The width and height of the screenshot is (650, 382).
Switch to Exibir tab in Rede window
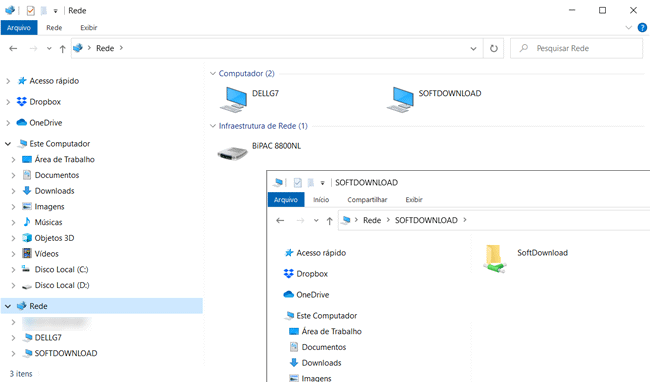[x=89, y=28]
